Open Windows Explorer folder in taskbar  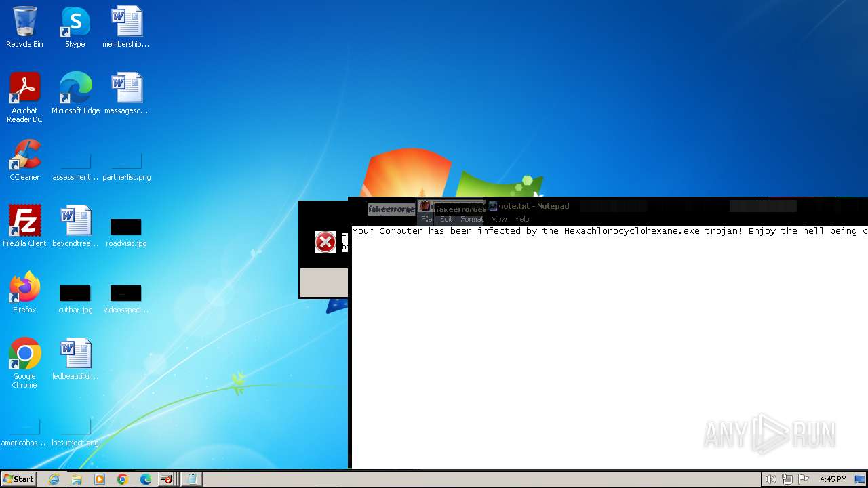[x=77, y=479]
